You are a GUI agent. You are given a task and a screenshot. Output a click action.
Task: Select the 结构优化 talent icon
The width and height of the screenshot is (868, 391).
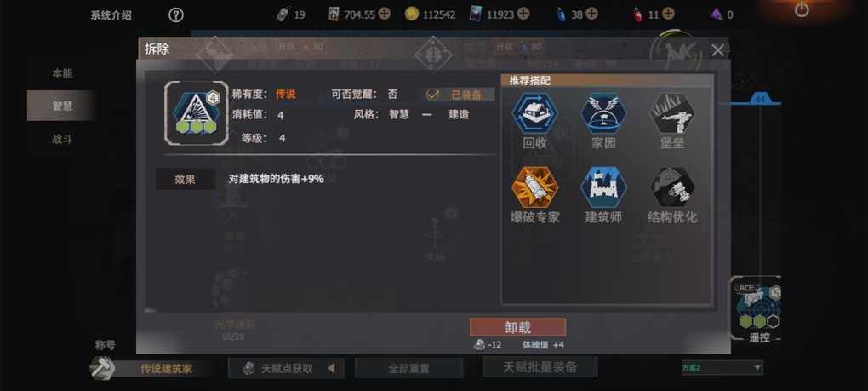[x=672, y=187]
